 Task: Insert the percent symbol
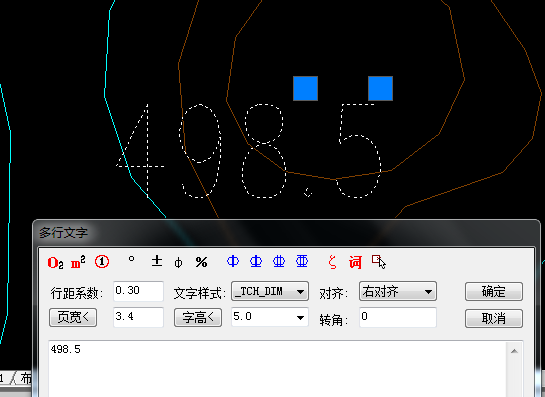(x=201, y=262)
